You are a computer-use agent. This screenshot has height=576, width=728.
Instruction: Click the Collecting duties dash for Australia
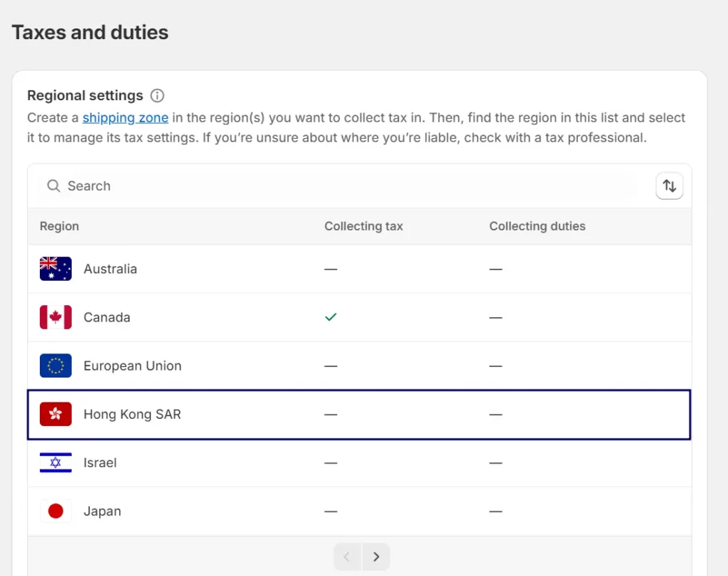pyautogui.click(x=496, y=269)
